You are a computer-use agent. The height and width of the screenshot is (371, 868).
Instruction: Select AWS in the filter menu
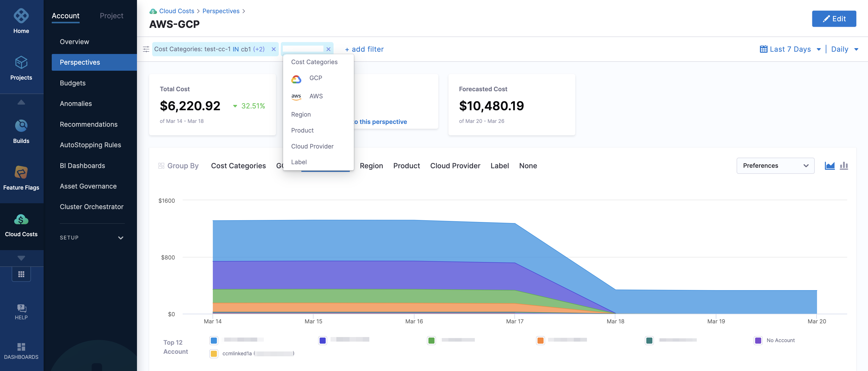(x=315, y=96)
